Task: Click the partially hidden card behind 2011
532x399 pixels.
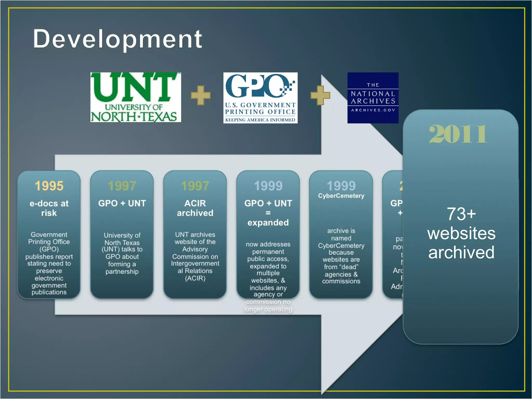Action: pyautogui.click(x=393, y=234)
